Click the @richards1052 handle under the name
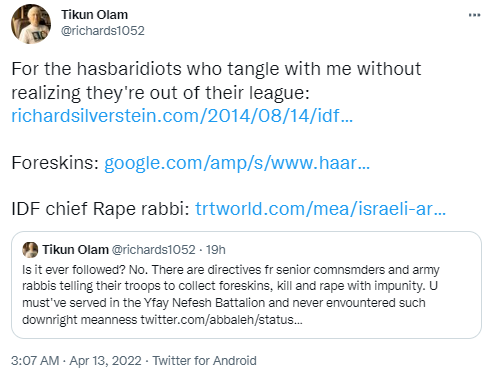This screenshot has height=375, width=487. click(103, 31)
